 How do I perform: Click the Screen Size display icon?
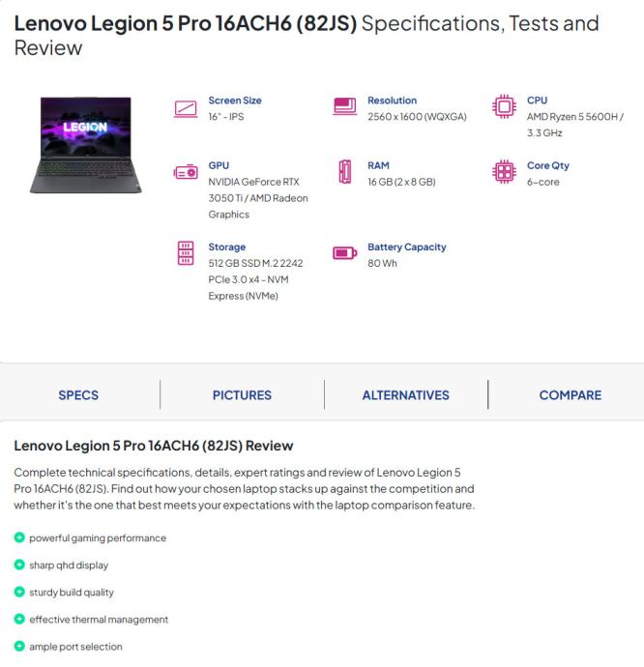[183, 107]
